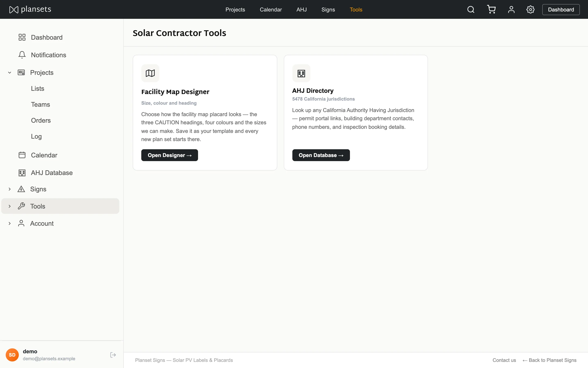Open Projects in the top navigation
Image resolution: width=588 pixels, height=368 pixels.
click(235, 9)
